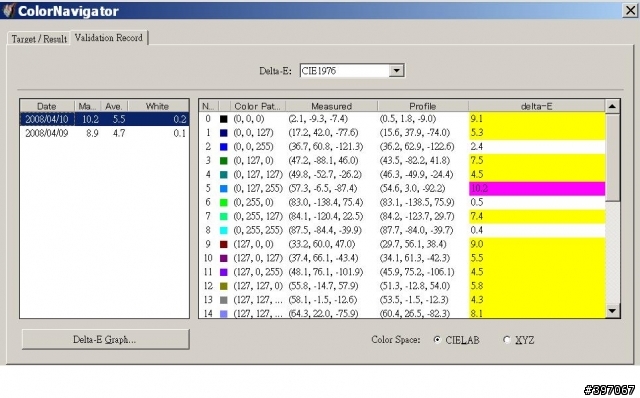
Task: Click the teal swatch in row 4
Action: (224, 175)
